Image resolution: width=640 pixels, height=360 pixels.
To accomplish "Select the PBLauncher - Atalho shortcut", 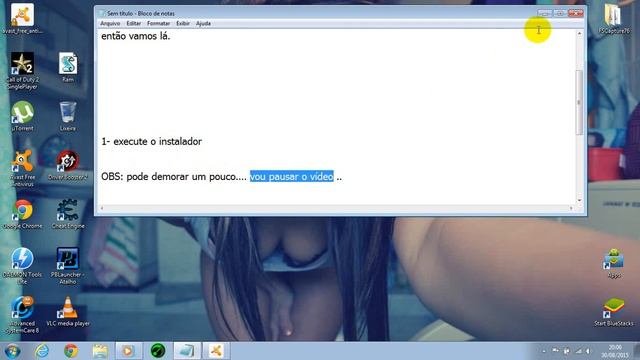I will point(68,266).
